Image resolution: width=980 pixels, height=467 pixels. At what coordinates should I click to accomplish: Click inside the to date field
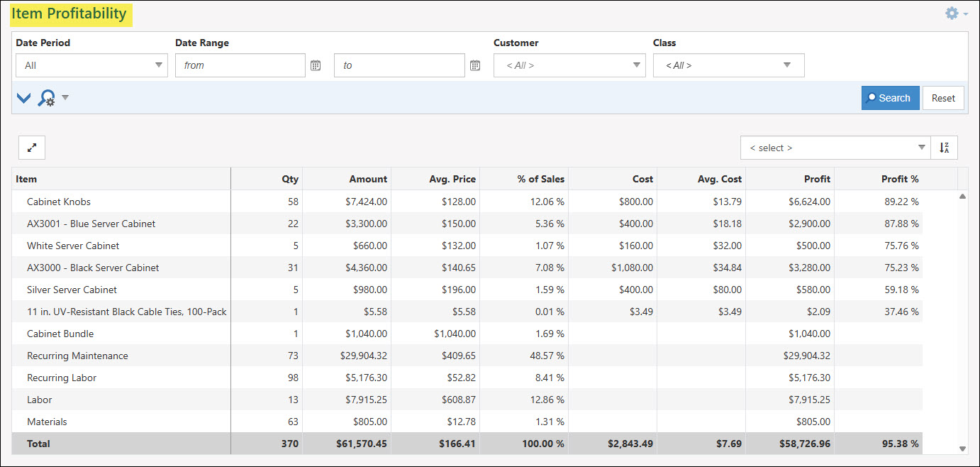click(399, 65)
